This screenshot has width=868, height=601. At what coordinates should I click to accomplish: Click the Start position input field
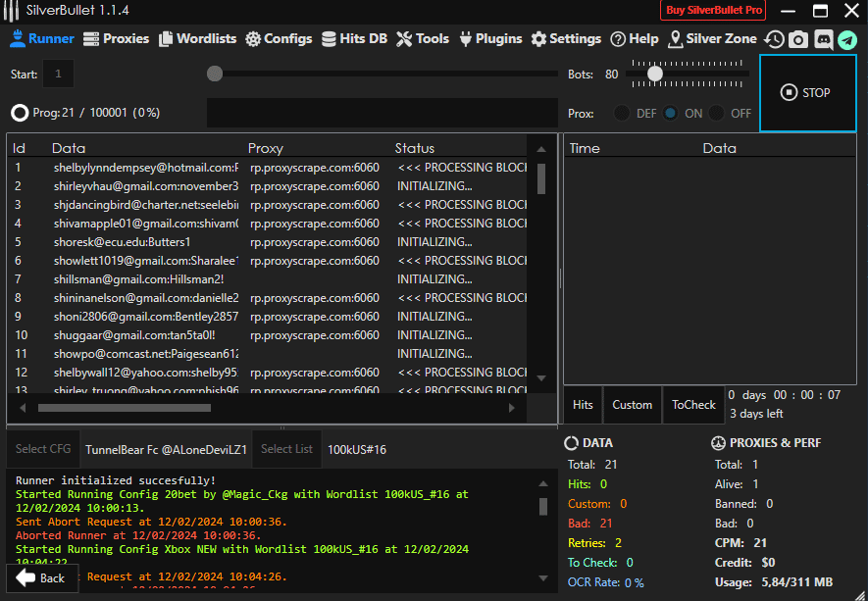(59, 74)
